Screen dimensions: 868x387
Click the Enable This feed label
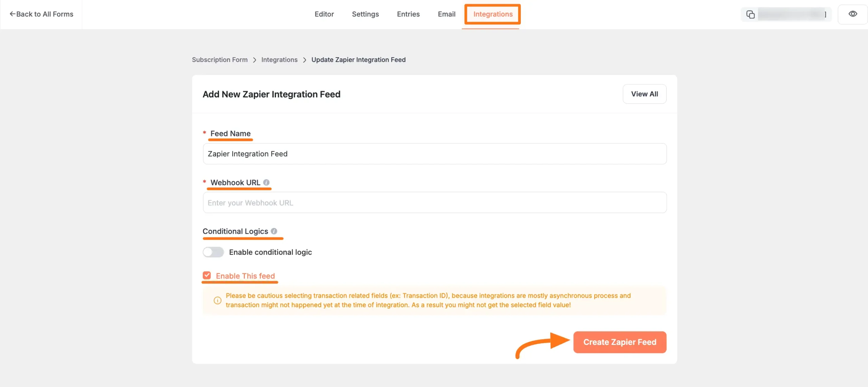[x=245, y=276]
